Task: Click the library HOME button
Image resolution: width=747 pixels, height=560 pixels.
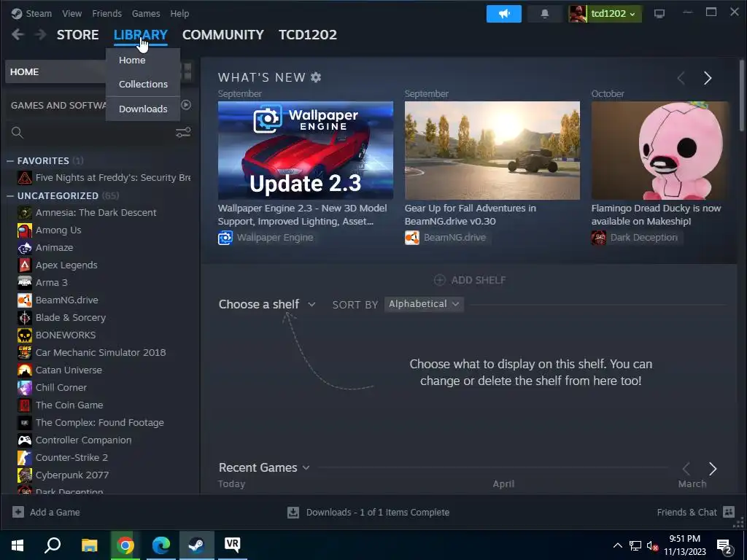Action: click(55, 72)
